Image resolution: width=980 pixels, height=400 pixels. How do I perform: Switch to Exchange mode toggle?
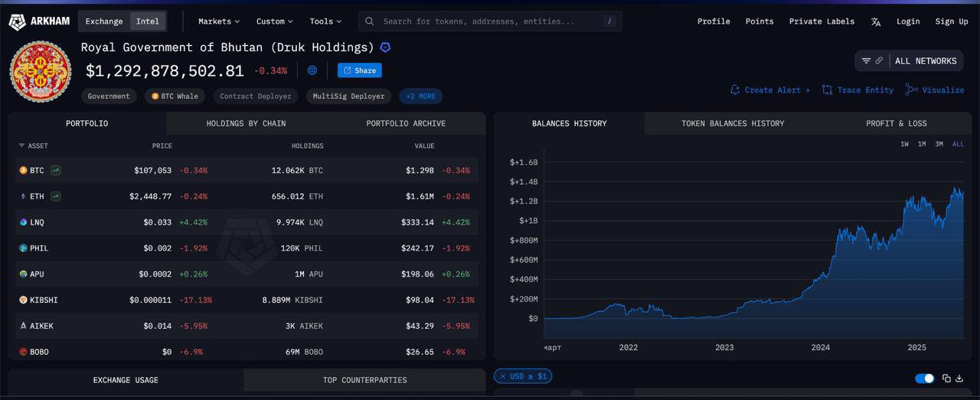[104, 21]
